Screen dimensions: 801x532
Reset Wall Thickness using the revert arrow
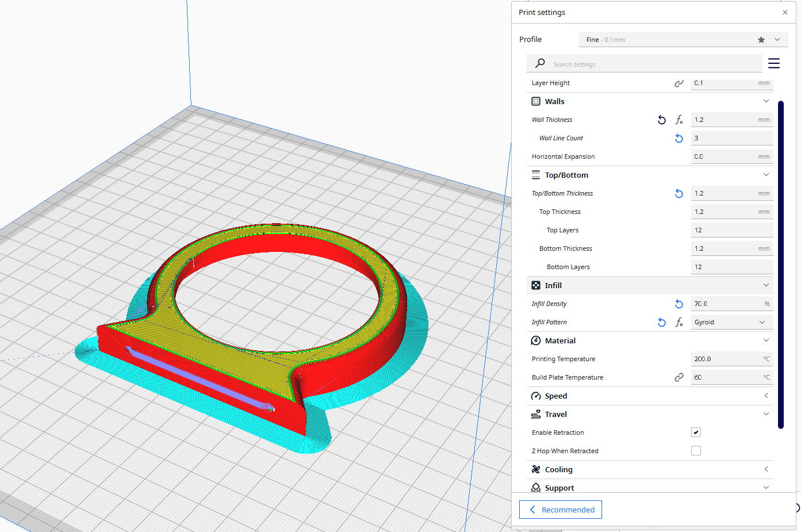coord(661,120)
